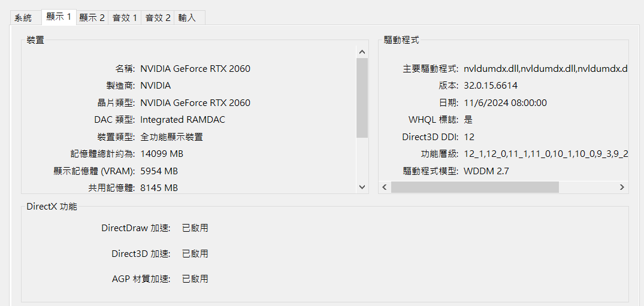Click the WDDM 2.7 driver model value
644x306 pixels.
point(486,171)
